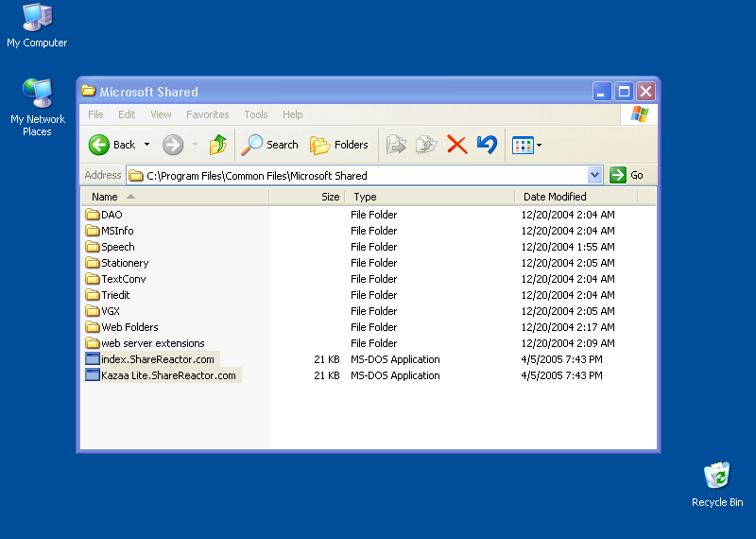Select the web server extensions folder icon

[x=92, y=343]
